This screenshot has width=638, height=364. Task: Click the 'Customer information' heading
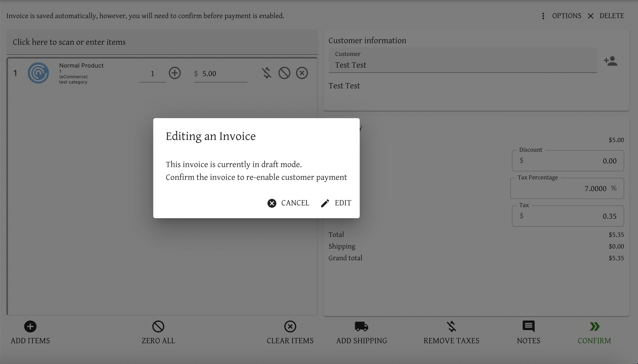[x=367, y=40]
